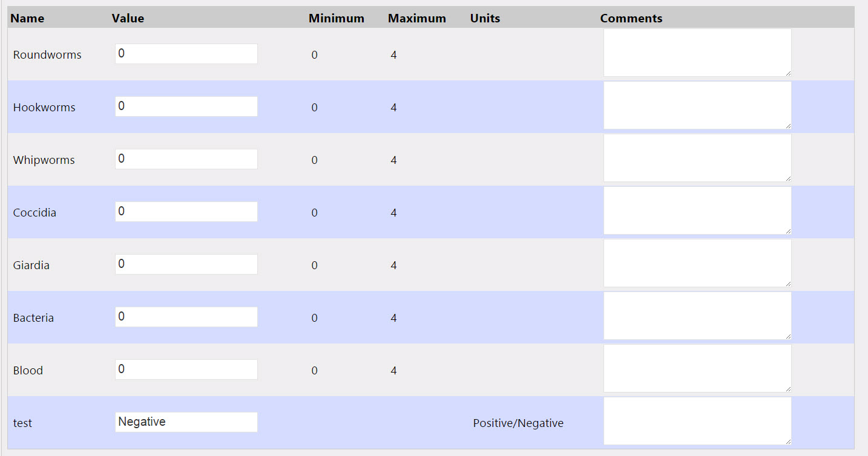The height and width of the screenshot is (456, 868).
Task: Click Coccidia maximum value 4
Action: tap(393, 213)
